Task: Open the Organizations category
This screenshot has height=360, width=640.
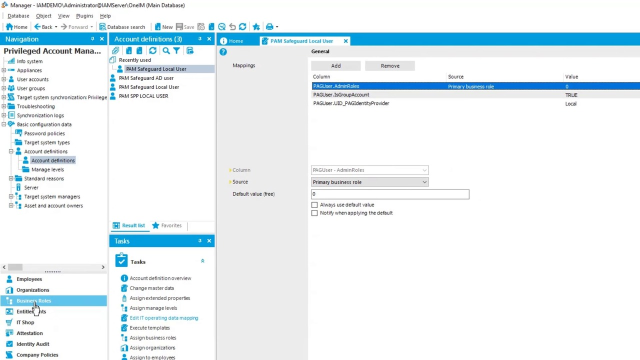Action: [53, 290]
